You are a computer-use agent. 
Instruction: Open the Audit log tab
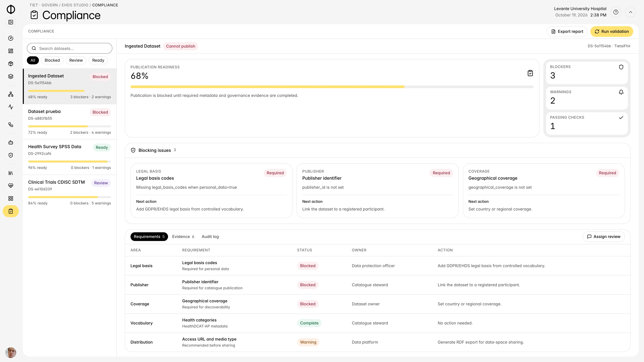pos(210,237)
